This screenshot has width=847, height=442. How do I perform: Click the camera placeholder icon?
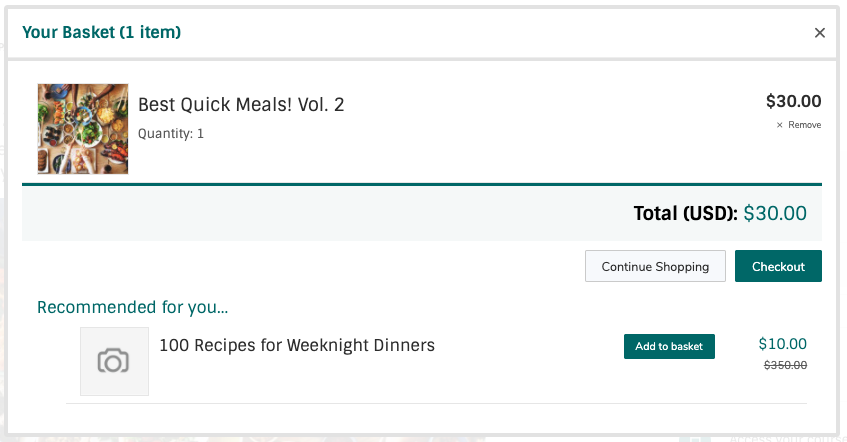pos(113,361)
